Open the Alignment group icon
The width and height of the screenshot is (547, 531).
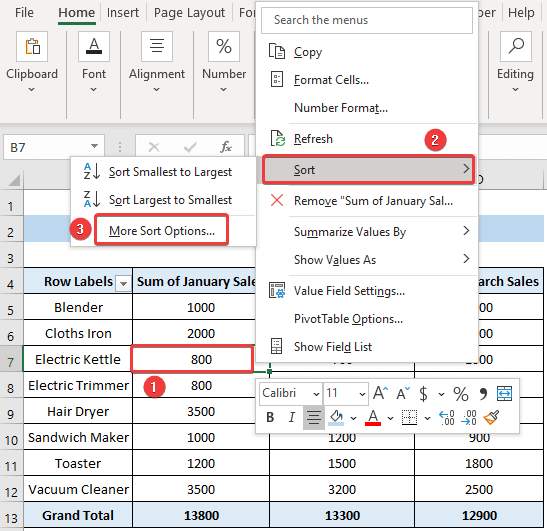pos(157,46)
